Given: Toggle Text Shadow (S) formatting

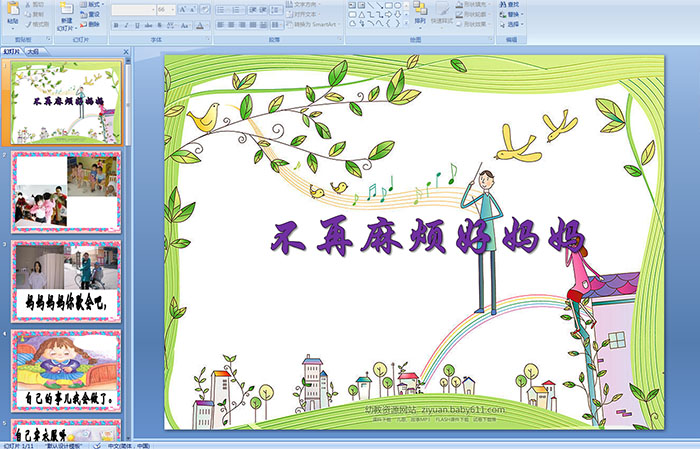Looking at the screenshot, I should coord(159,25).
